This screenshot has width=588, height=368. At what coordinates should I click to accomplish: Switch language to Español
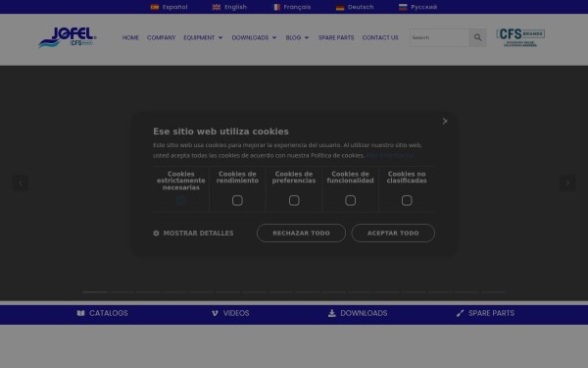[x=174, y=7]
